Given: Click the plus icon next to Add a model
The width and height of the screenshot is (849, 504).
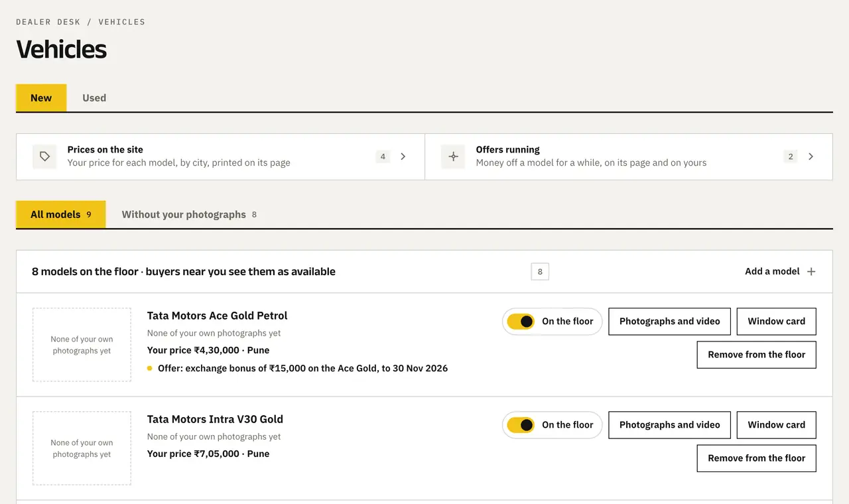Looking at the screenshot, I should 811,271.
